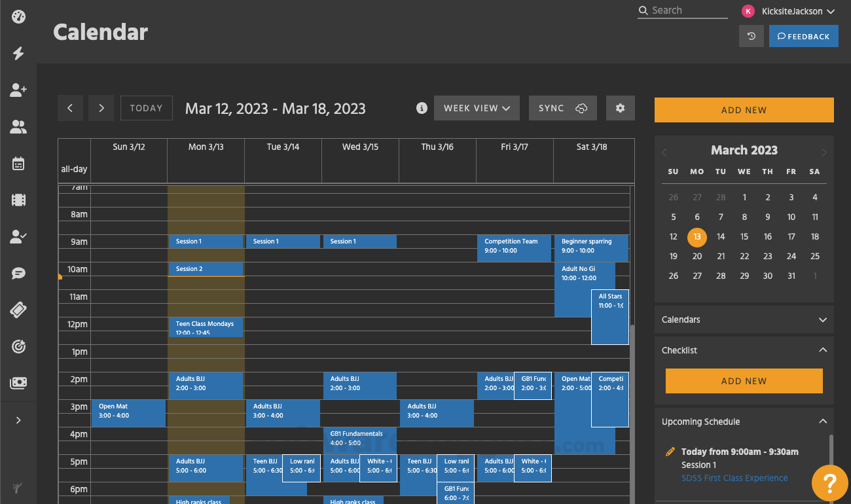Open the messages chat bubble icon
Screen dimensions: 851x504
point(16,273)
